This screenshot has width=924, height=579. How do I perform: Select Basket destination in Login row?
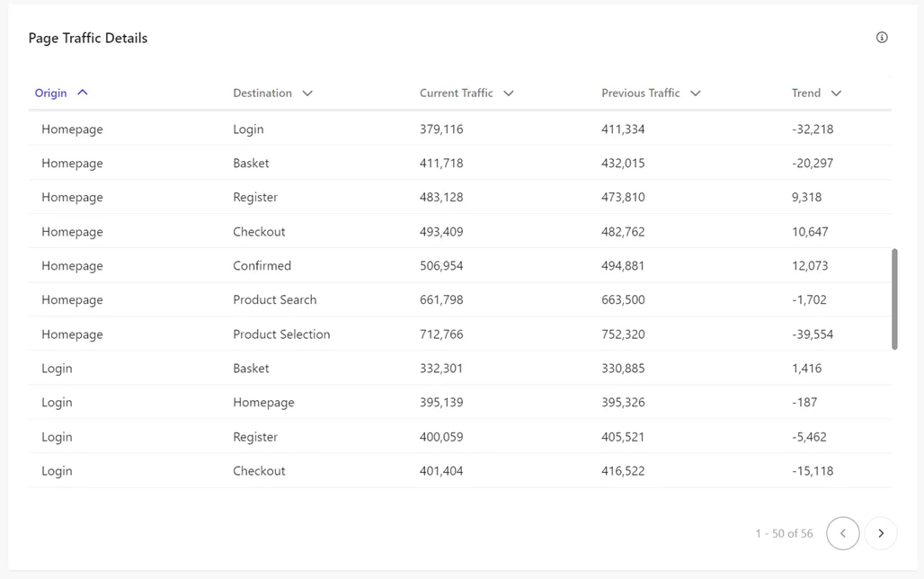coord(251,369)
